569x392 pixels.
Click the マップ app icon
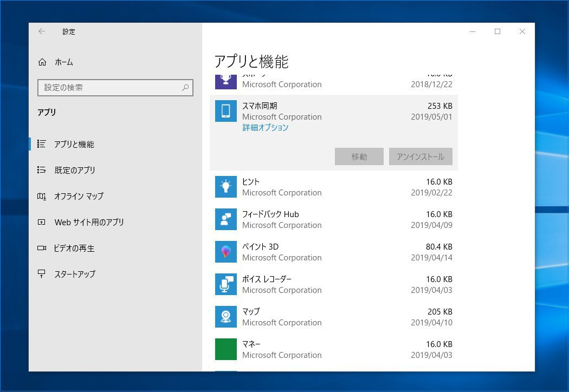coord(226,317)
